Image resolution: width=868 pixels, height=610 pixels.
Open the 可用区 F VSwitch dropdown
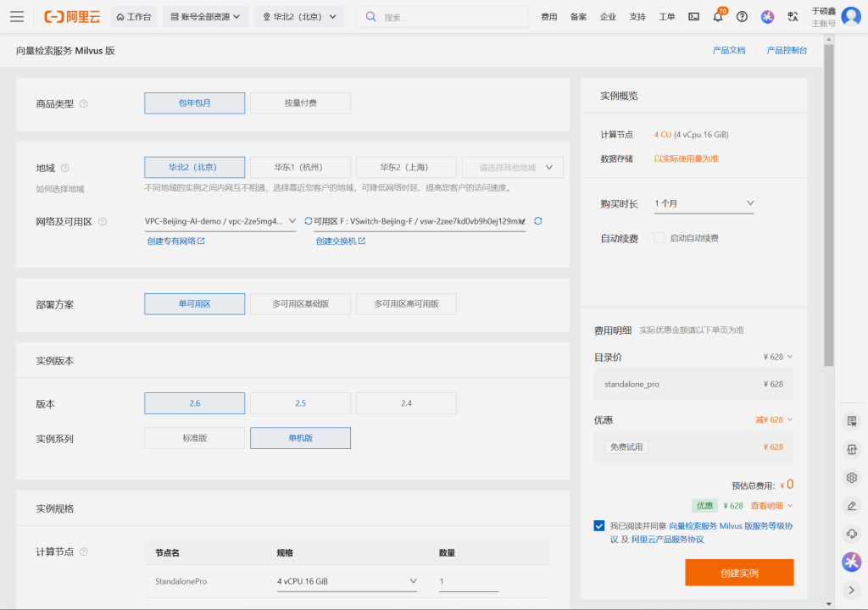tap(420, 221)
